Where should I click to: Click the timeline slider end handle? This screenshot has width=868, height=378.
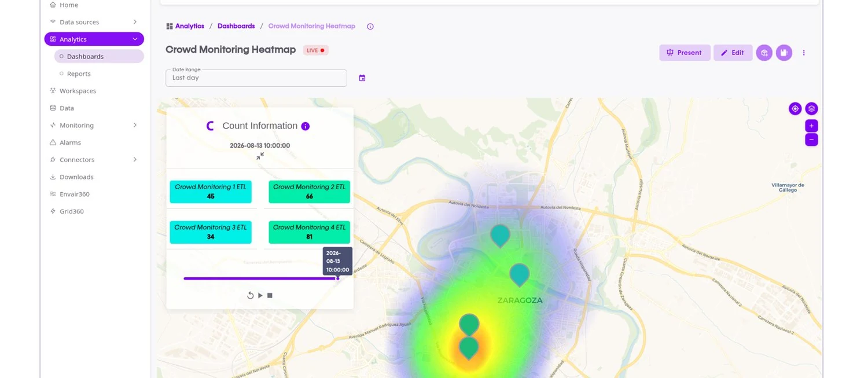click(x=338, y=278)
